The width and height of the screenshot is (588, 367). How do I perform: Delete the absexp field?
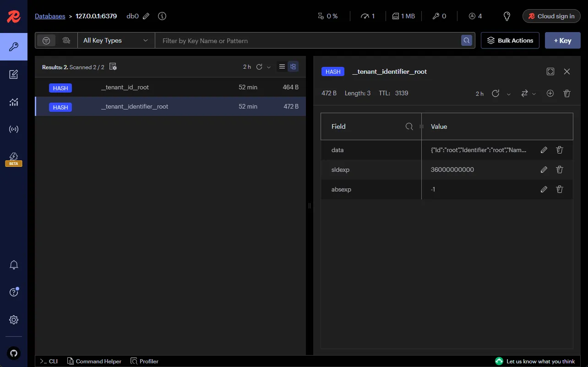(559, 189)
